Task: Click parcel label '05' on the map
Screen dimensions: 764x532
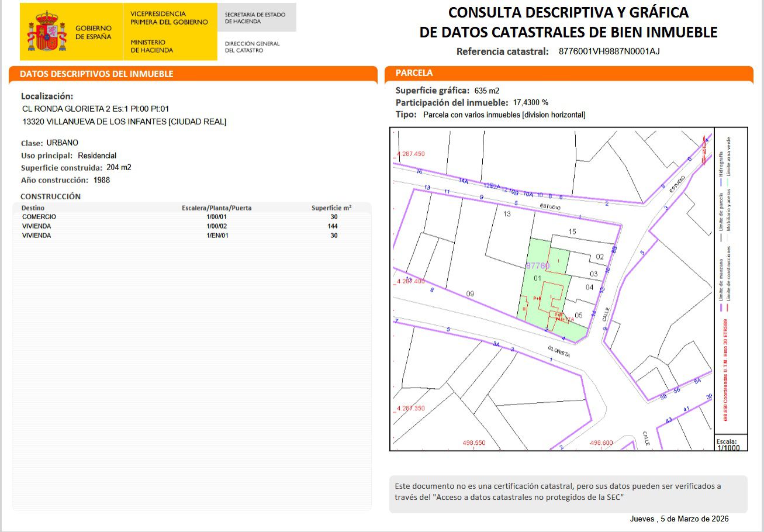Action: [579, 316]
